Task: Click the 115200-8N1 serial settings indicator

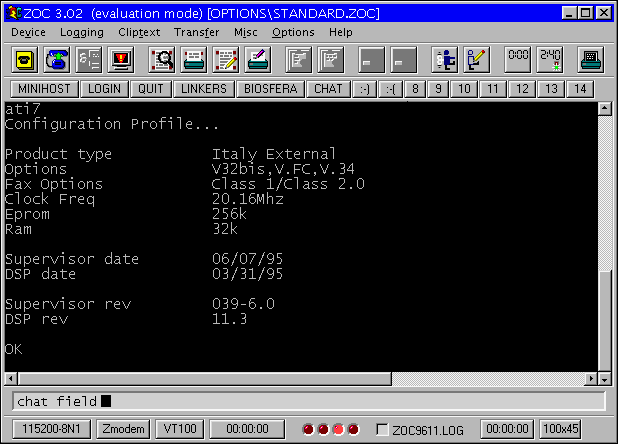Action: [46, 429]
